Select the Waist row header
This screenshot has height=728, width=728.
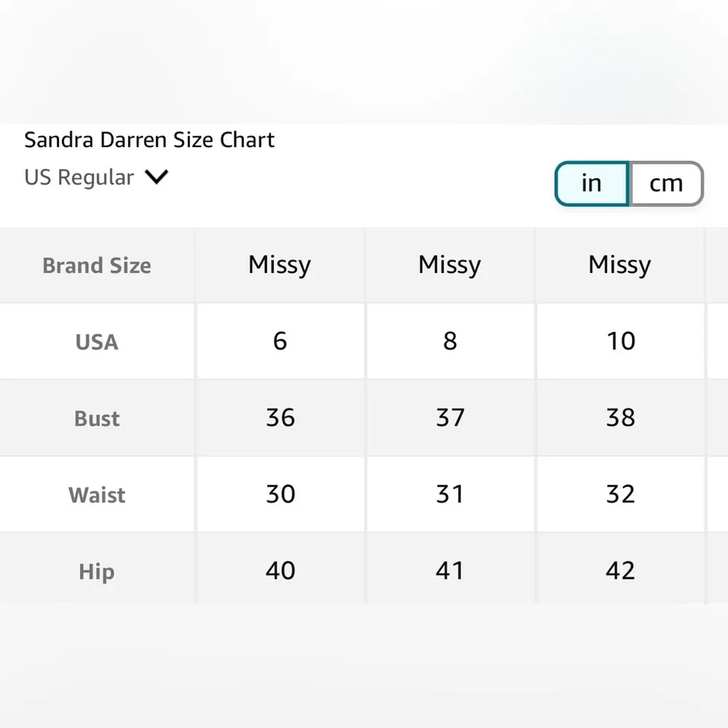click(97, 495)
